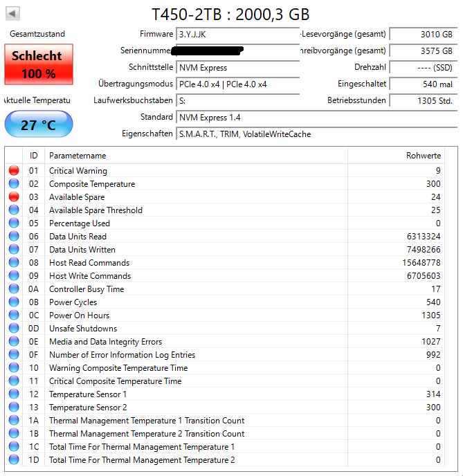Click the status icon in row 1A
The width and height of the screenshot is (463, 476).
click(x=14, y=421)
